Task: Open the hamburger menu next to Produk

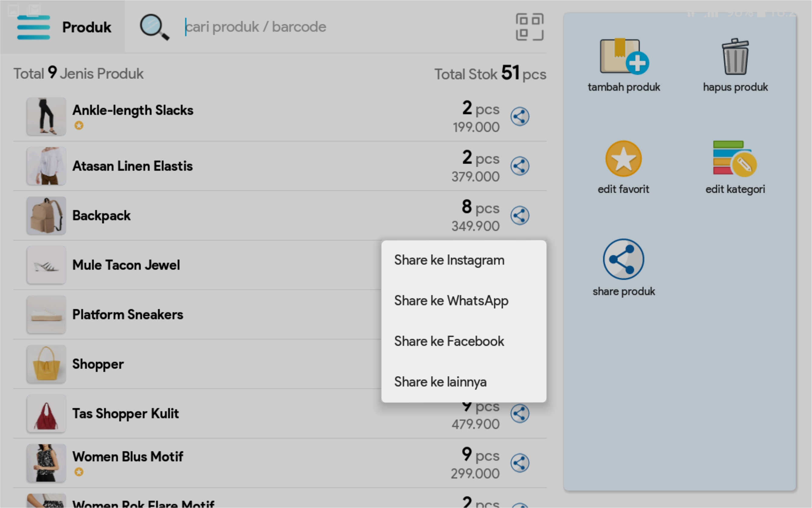Action: click(x=33, y=27)
